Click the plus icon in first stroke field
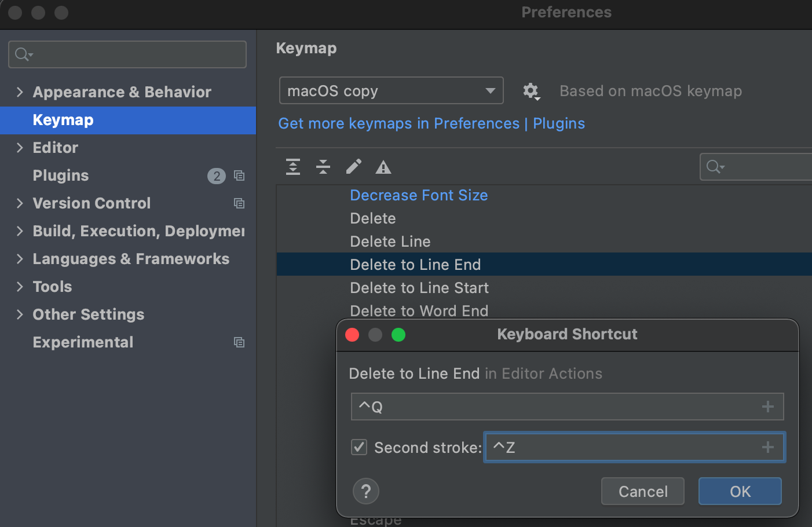 768,407
